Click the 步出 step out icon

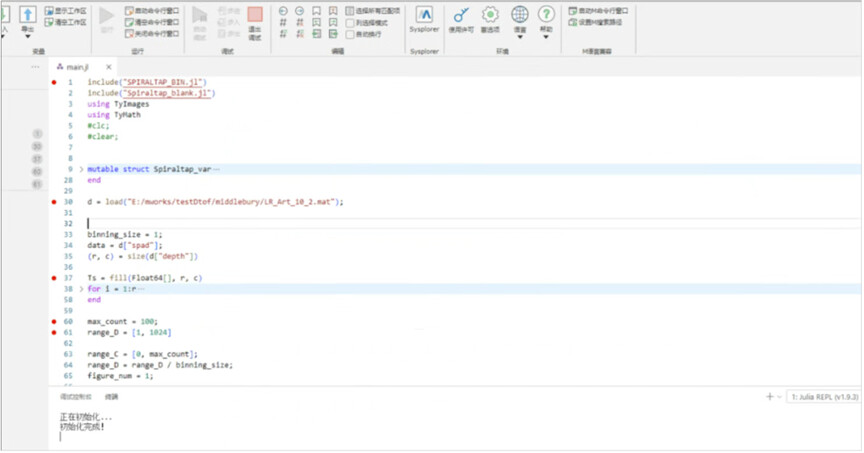pos(222,34)
